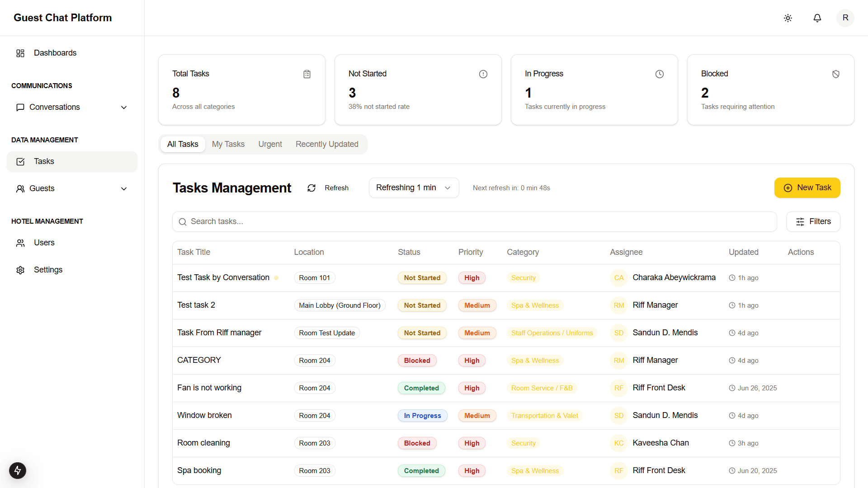Click the Blocked card shield icon
Screen dimensions: 868x488
point(836,74)
